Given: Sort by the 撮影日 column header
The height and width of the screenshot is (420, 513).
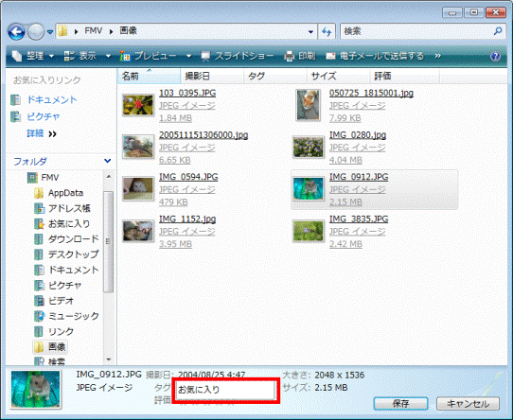Looking at the screenshot, I should point(212,77).
